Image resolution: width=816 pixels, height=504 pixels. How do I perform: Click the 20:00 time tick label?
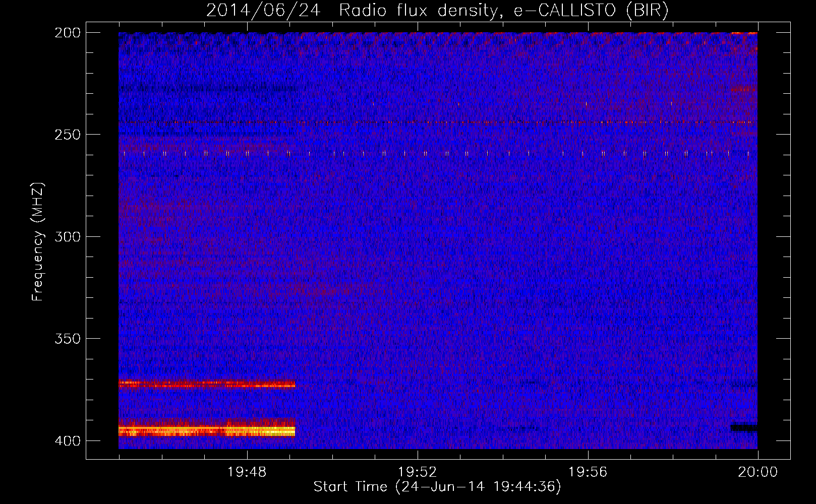pyautogui.click(x=758, y=472)
